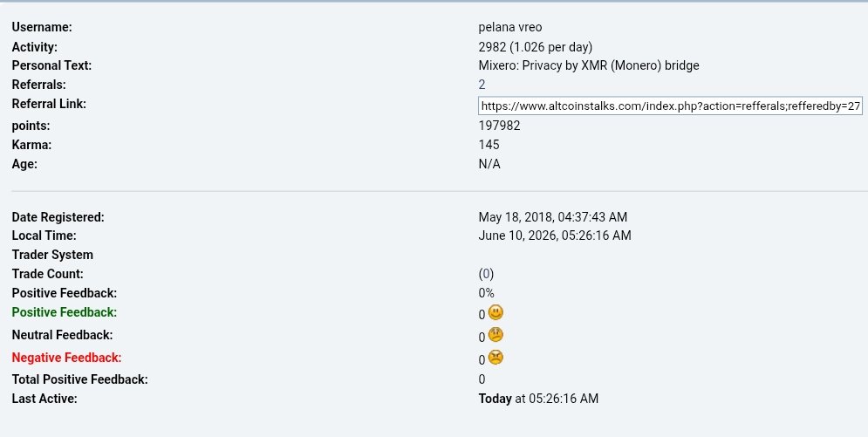Click the Date Registered value May 18, 2018
This screenshot has width=868, height=437.
coord(552,217)
